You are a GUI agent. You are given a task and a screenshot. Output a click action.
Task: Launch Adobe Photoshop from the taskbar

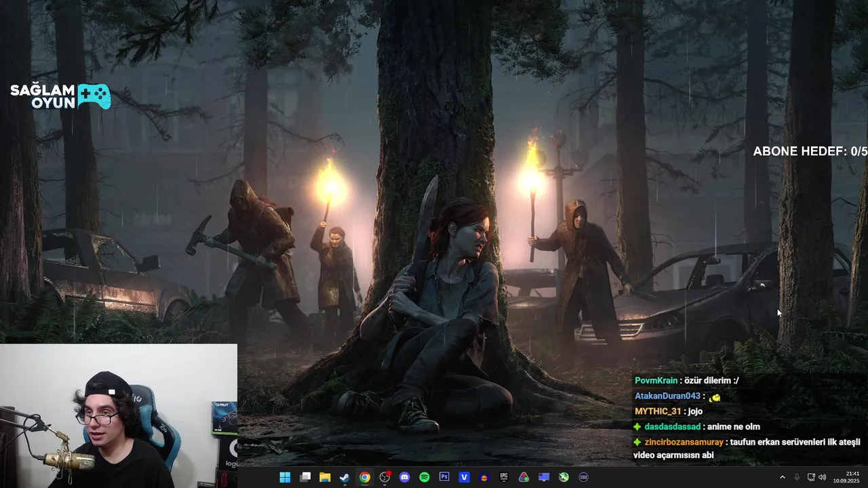click(x=444, y=477)
